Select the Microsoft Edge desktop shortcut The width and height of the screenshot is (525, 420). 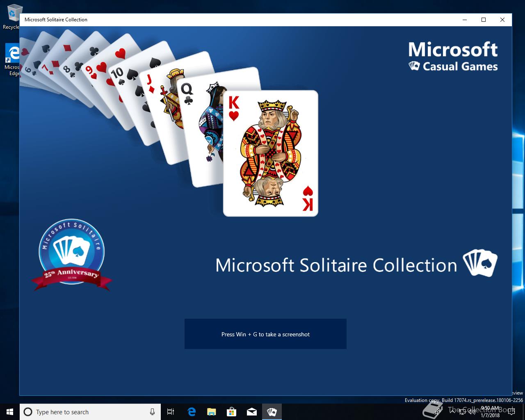pos(11,60)
